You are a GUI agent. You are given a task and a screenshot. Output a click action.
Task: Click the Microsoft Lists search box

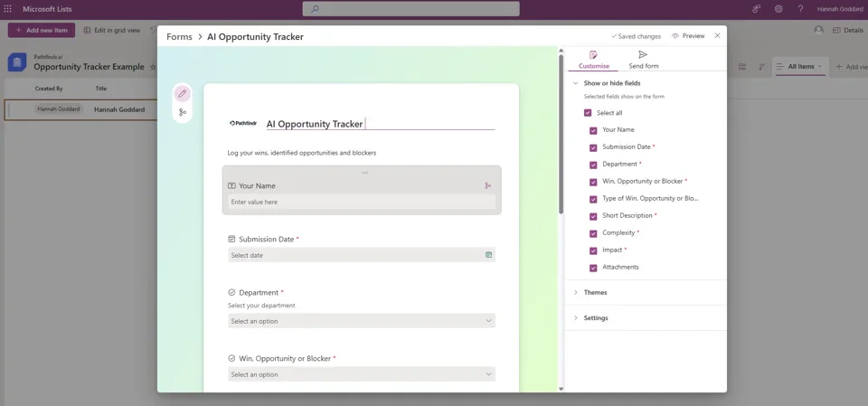pos(410,9)
